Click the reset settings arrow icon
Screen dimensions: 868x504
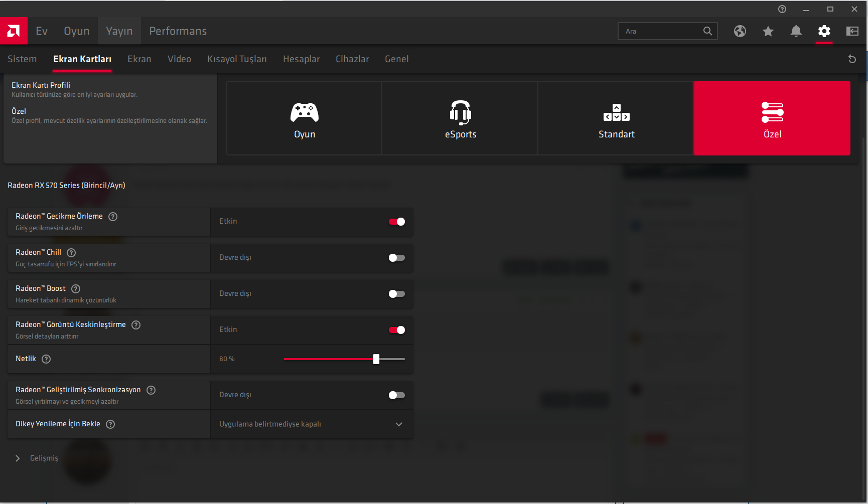tap(851, 59)
